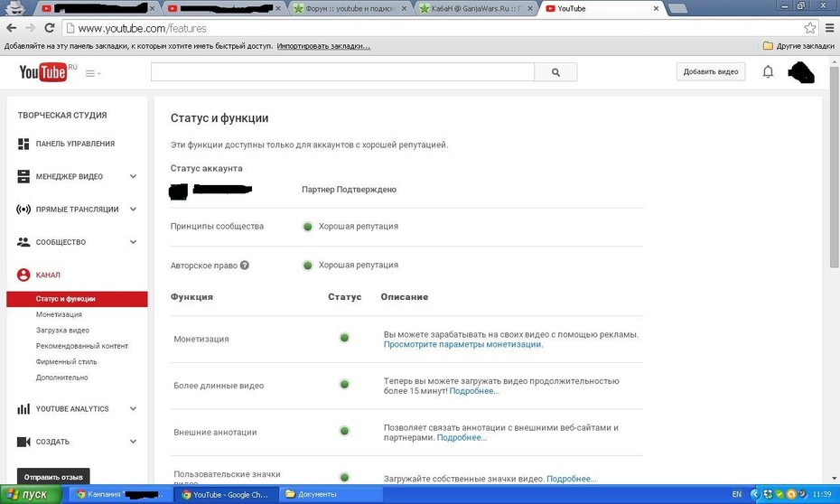The image size is (840, 504).
Task: Focus the YouTube search field
Action: click(x=342, y=71)
